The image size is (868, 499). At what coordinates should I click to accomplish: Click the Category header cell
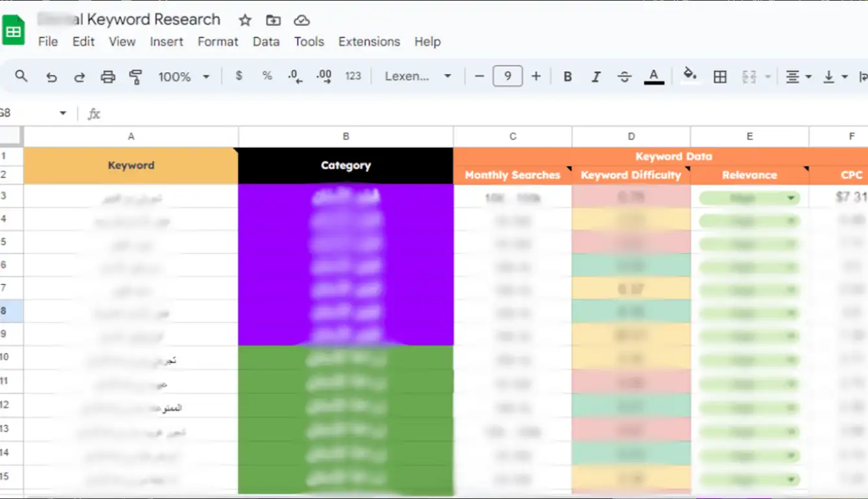point(346,165)
